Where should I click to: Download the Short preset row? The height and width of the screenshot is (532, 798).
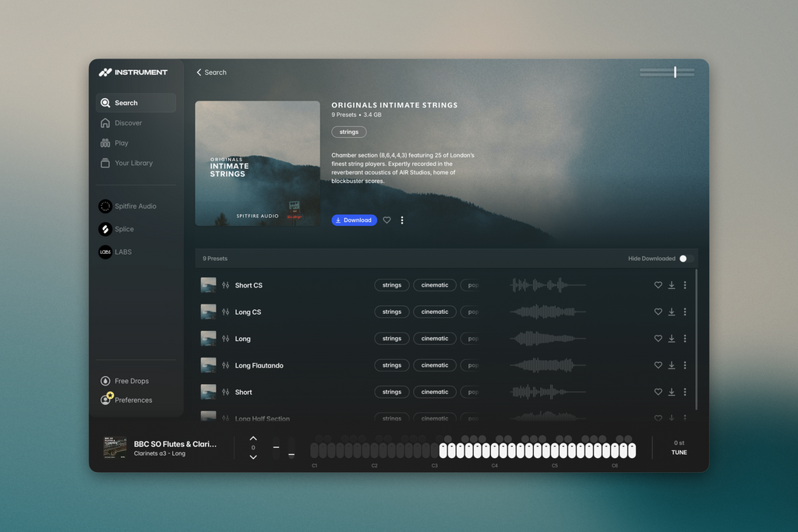pyautogui.click(x=672, y=392)
